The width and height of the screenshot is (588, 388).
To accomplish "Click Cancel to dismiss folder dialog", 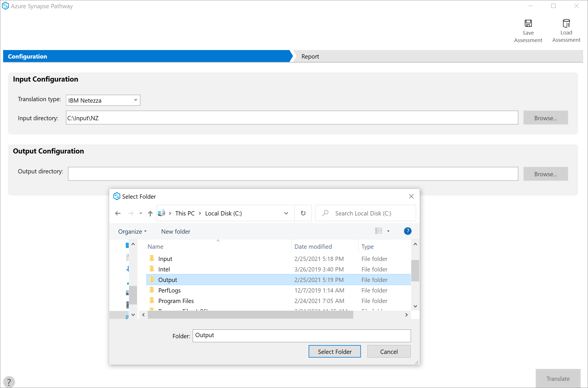I will click(x=388, y=352).
